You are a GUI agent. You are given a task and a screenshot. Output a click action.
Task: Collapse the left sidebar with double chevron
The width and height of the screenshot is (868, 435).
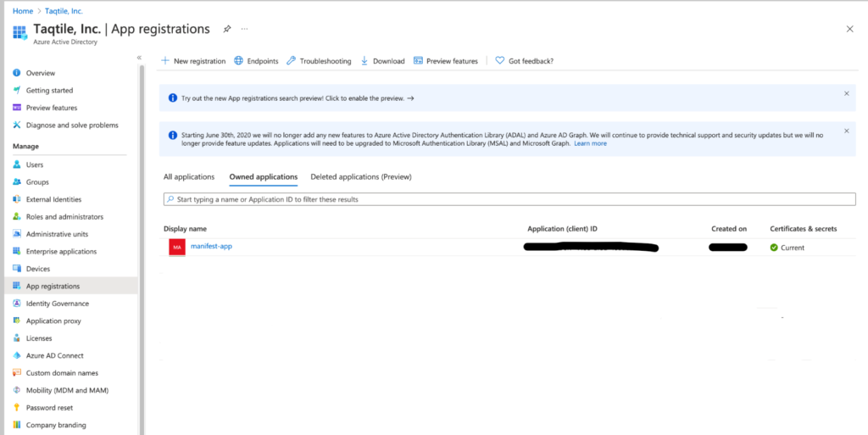pos(139,58)
